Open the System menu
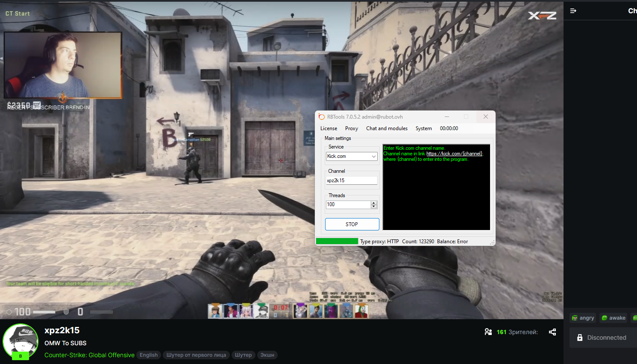The height and width of the screenshot is (364, 637). [x=423, y=128]
